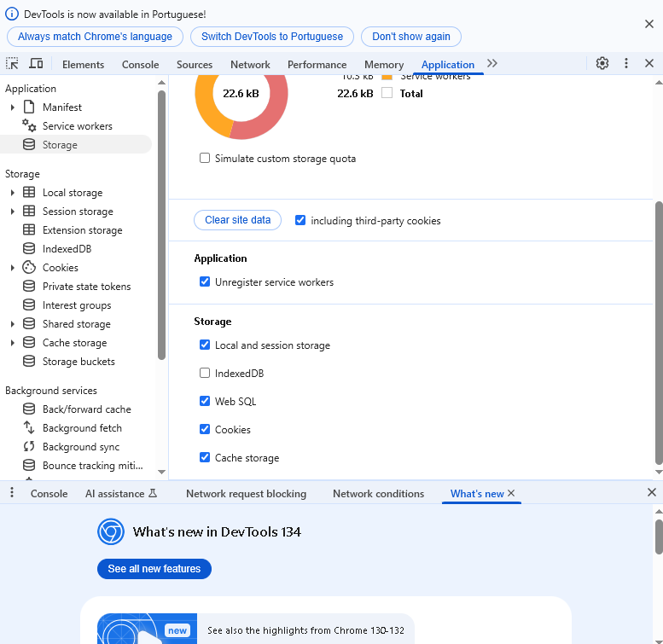663x644 pixels.
Task: Click the Clear site data button
Action: coord(237,220)
